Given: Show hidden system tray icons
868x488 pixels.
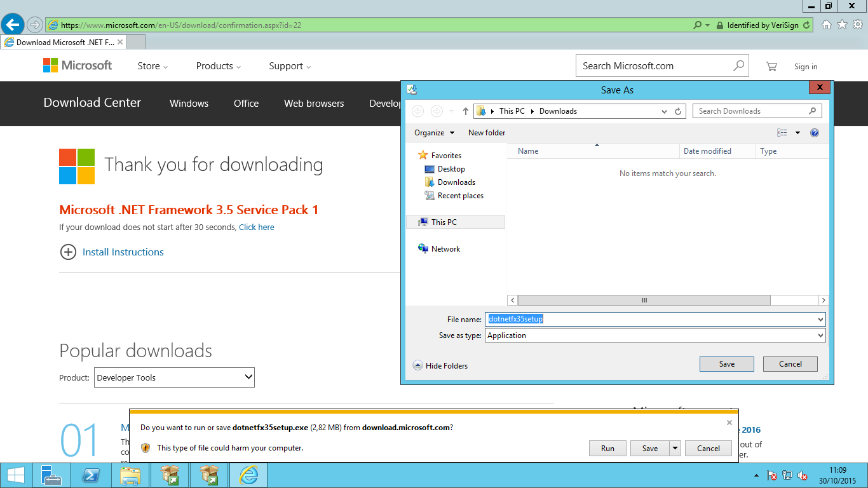Looking at the screenshot, I should [756, 475].
